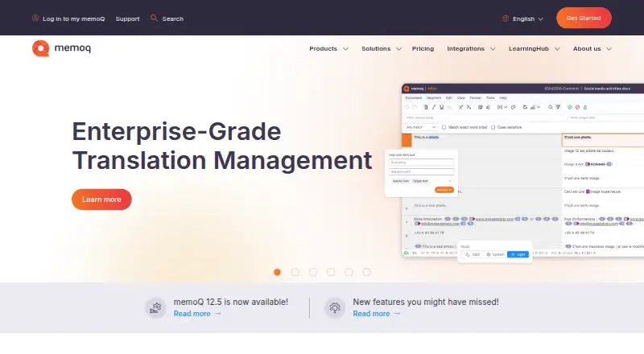Click the green cloud icon in editor status bar
Image resolution: width=644 pixels, height=354 pixels.
(407, 253)
